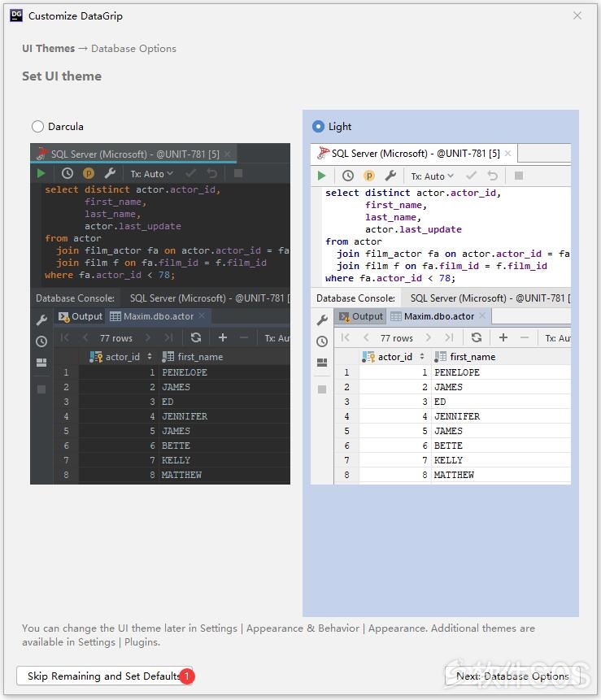
Task: Click BETTE cell in Darcula preview
Action: [x=176, y=446]
